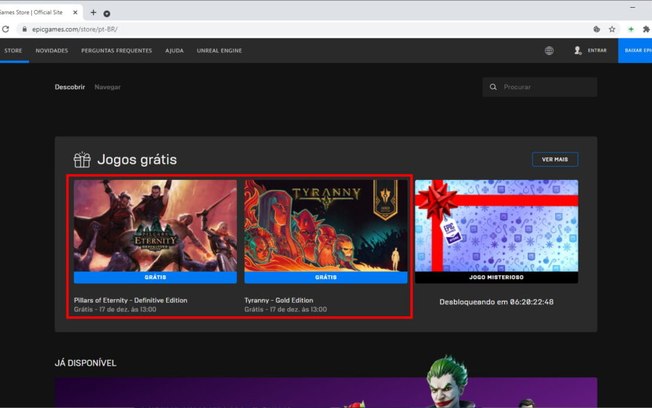This screenshot has height=408, width=652.
Task: Click the Desbloqueando em countdown text
Action: [496, 302]
